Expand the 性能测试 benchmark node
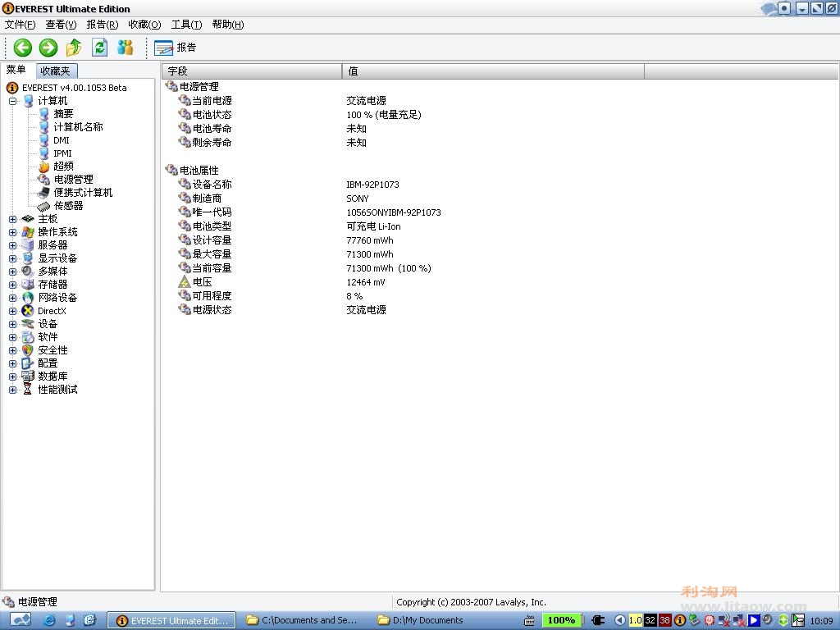 click(x=13, y=390)
